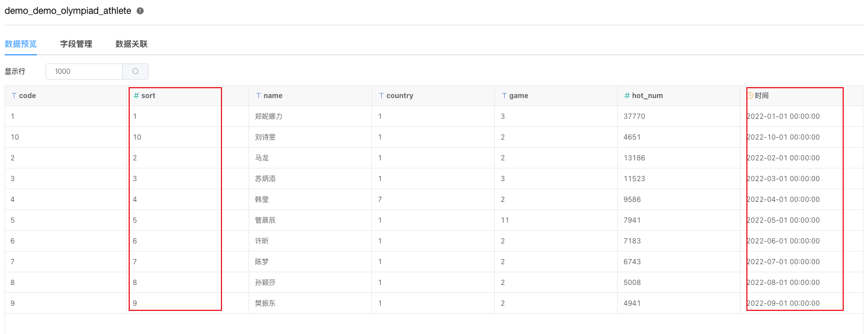Click the search magnifier next to row limit input
868x334 pixels.
tap(135, 71)
